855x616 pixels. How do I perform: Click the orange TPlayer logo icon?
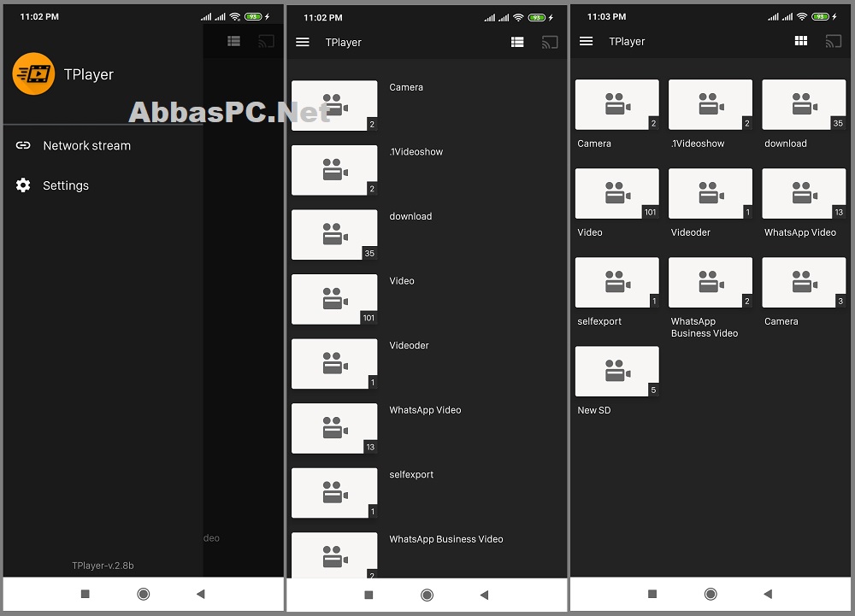point(34,73)
